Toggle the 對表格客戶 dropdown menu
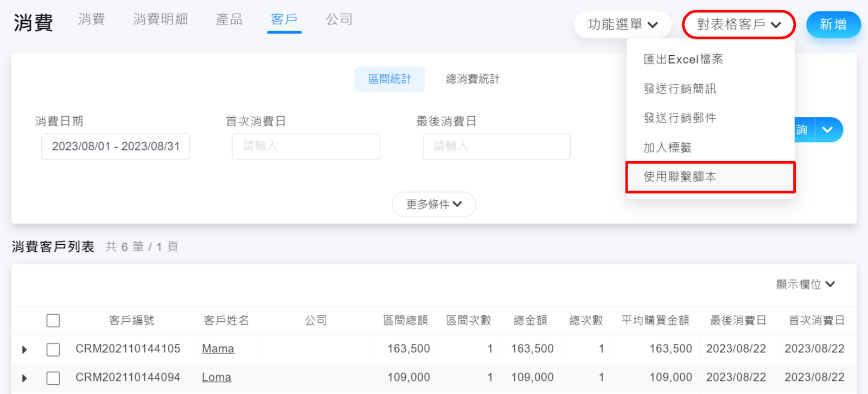Screen dimensions: 868x394 pos(738,25)
